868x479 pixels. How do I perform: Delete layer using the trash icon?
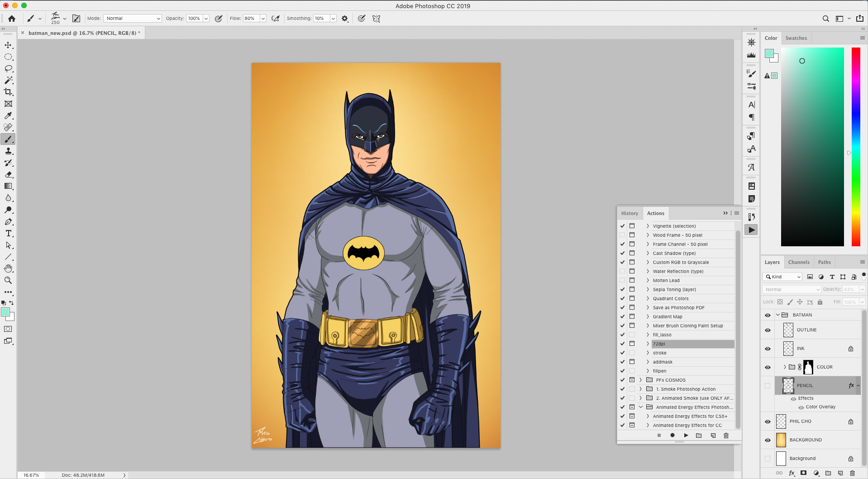point(852,473)
